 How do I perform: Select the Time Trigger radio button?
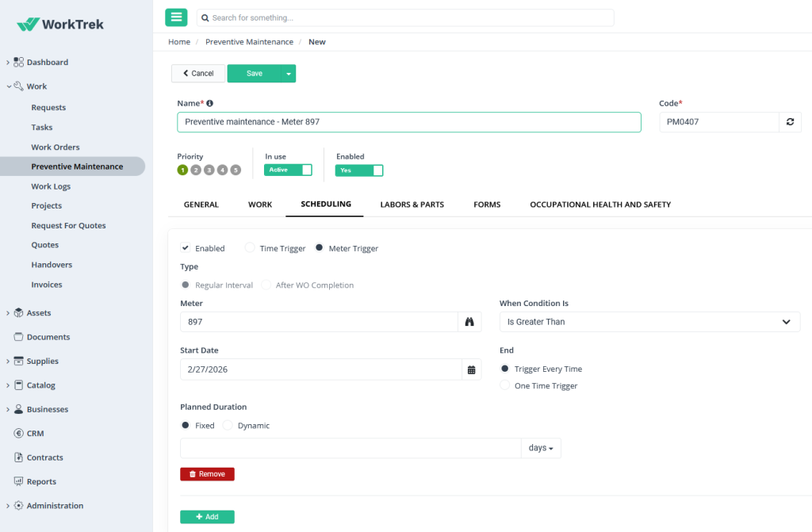pos(249,247)
